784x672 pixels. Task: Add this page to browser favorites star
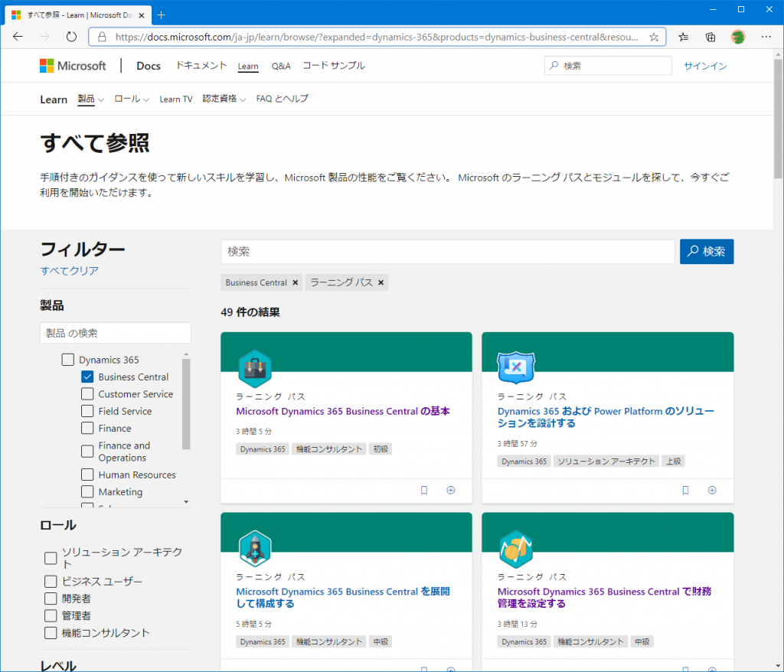pyautogui.click(x=654, y=37)
